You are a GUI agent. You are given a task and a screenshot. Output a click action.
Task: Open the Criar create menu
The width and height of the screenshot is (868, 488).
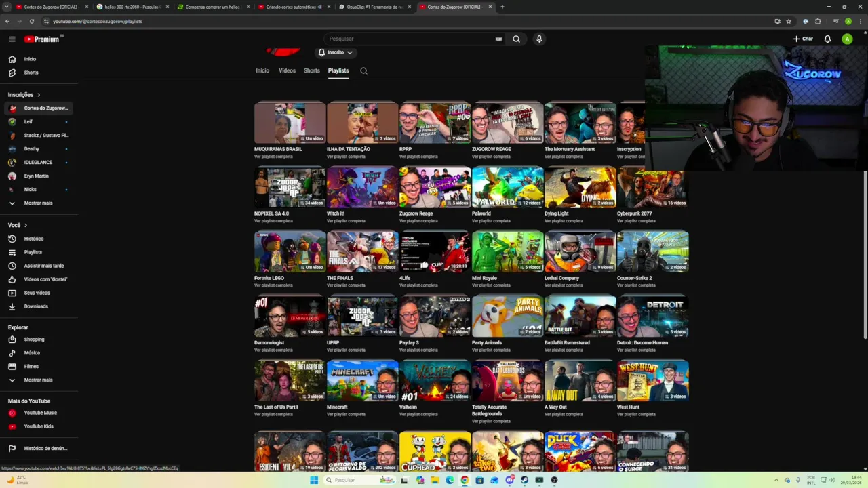point(803,39)
